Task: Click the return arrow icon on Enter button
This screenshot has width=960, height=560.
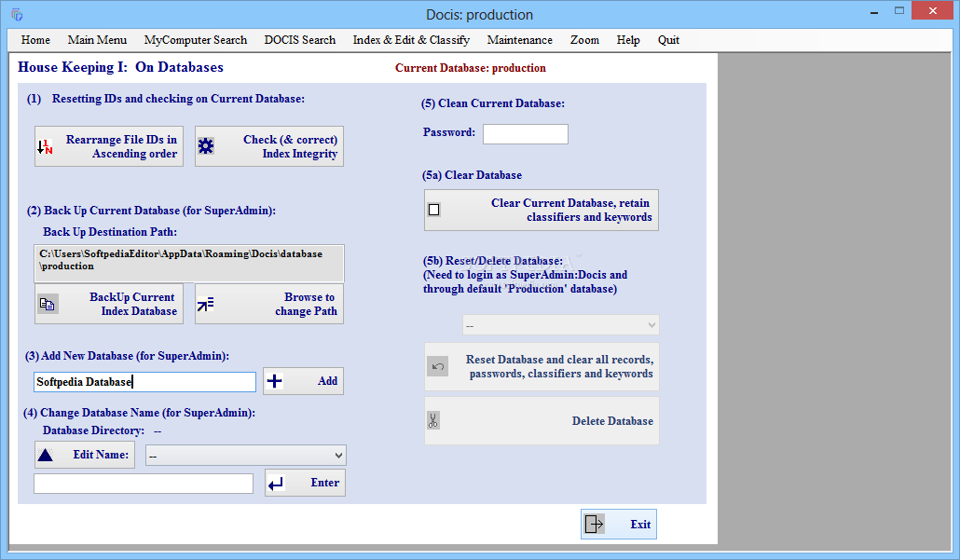Action: click(276, 483)
